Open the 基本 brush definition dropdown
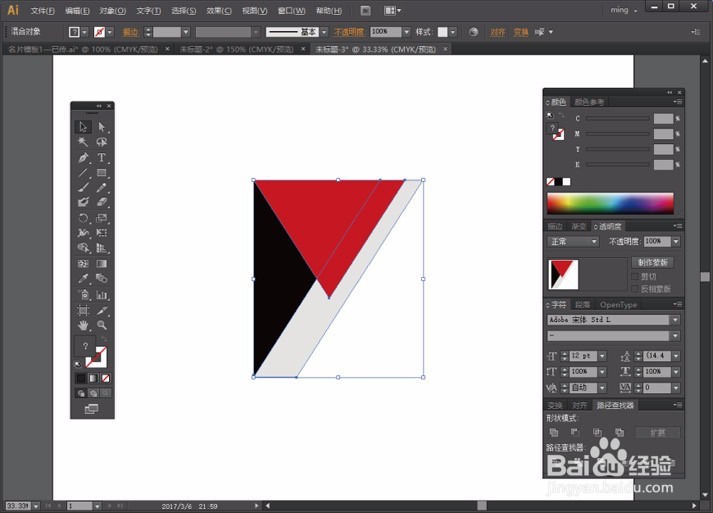Image resolution: width=713 pixels, height=513 pixels. pos(324,32)
